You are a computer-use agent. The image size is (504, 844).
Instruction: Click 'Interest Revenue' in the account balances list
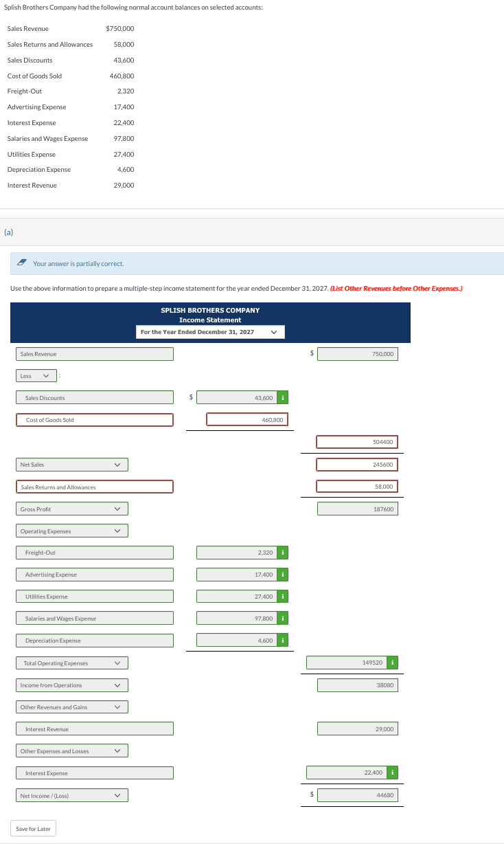[32, 186]
